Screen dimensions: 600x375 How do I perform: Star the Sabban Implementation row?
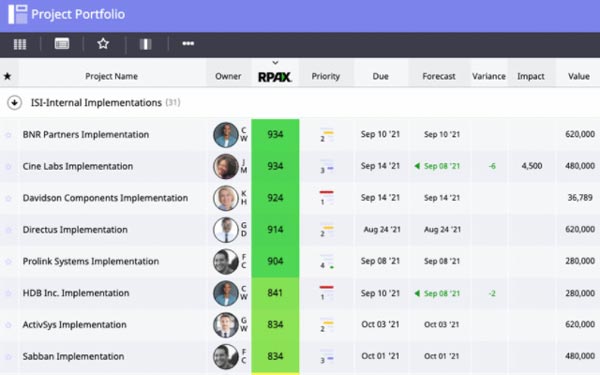pos(8,357)
